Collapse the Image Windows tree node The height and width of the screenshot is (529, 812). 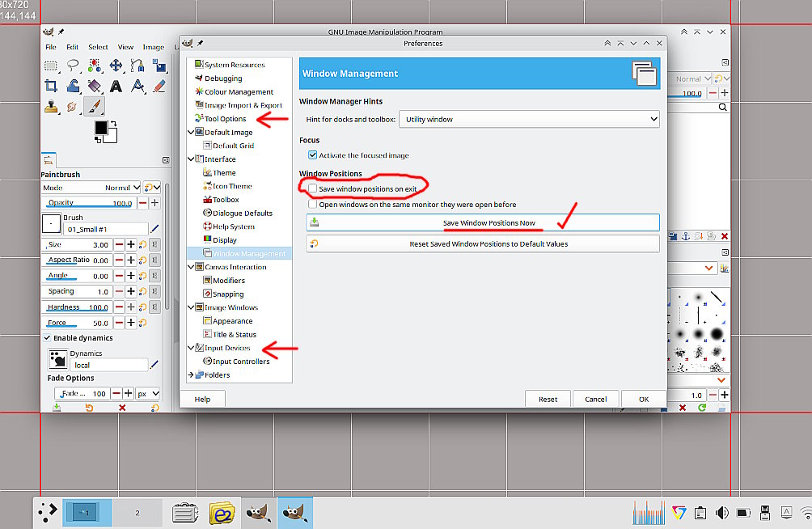click(191, 307)
